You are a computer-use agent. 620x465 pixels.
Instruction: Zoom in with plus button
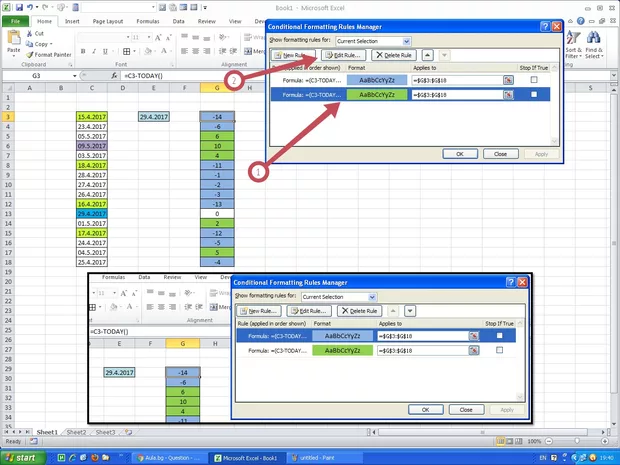605,441
